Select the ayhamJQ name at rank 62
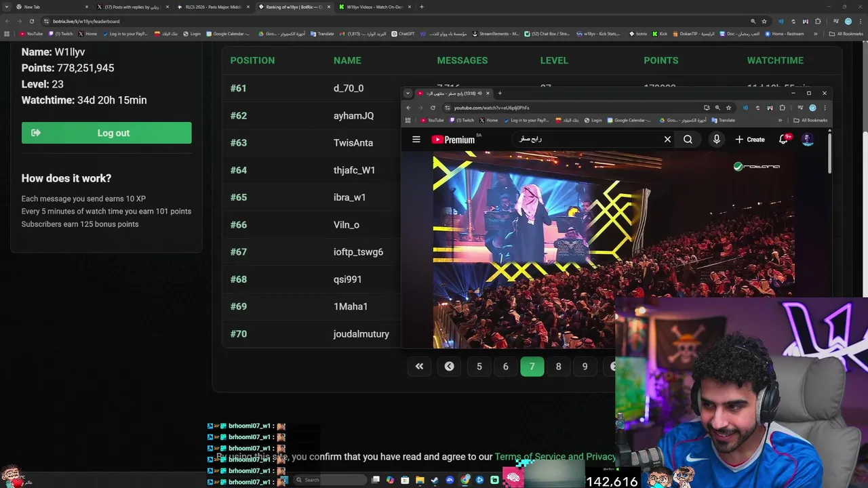 coord(353,116)
